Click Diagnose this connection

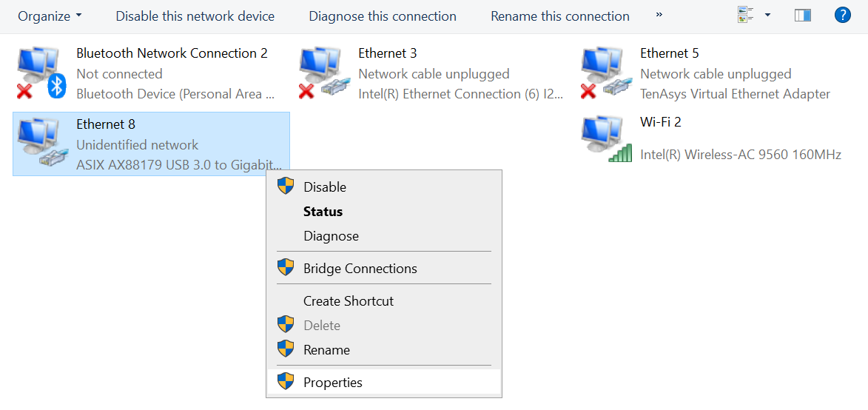[x=383, y=16]
